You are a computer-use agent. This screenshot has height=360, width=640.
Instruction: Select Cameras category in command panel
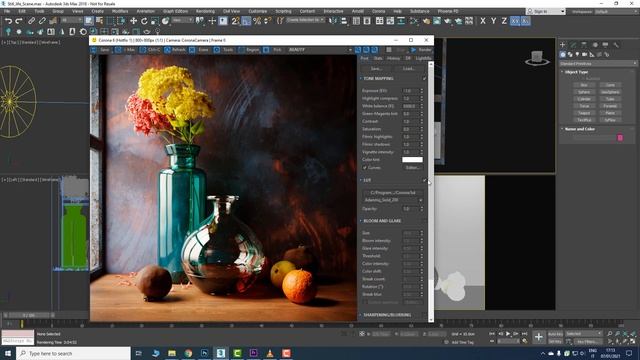[x=585, y=54]
